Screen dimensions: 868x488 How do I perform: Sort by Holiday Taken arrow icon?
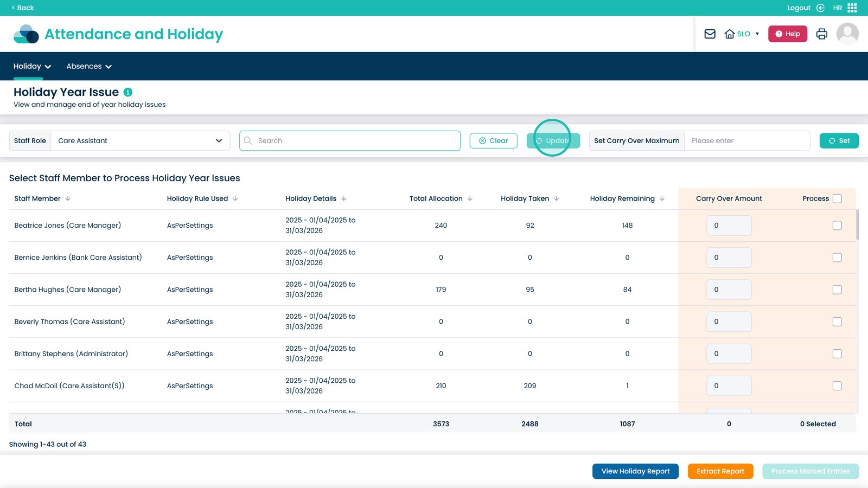(x=557, y=198)
